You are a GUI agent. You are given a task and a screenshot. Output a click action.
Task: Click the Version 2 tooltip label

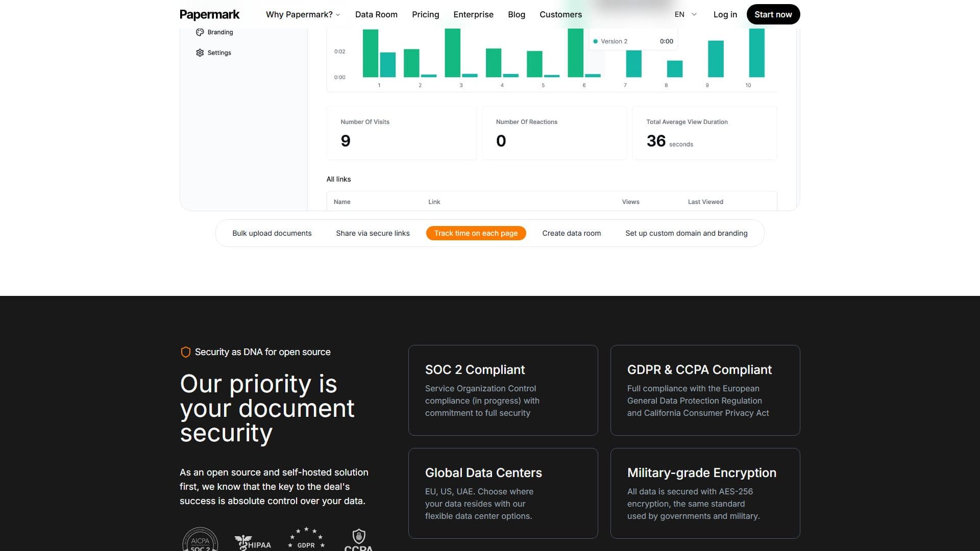point(614,41)
